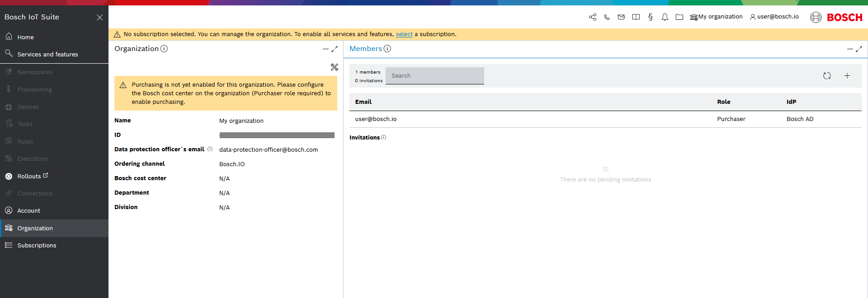
Task: Click the phone contact icon
Action: (x=607, y=17)
